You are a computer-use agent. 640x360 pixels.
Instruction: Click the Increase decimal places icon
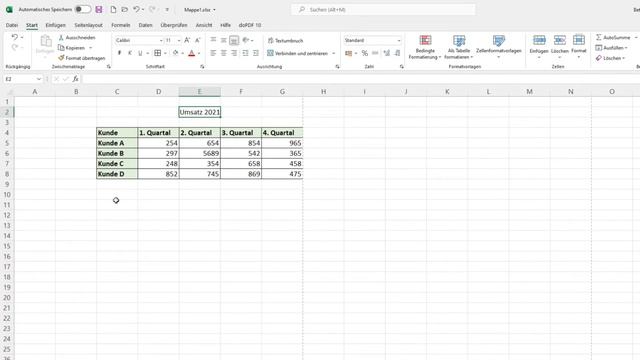[x=387, y=53]
